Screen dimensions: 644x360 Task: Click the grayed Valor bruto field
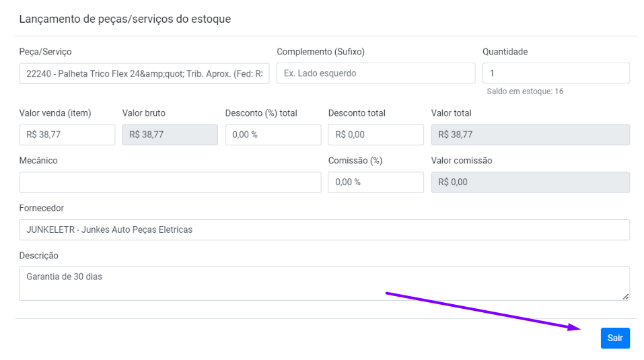170,135
